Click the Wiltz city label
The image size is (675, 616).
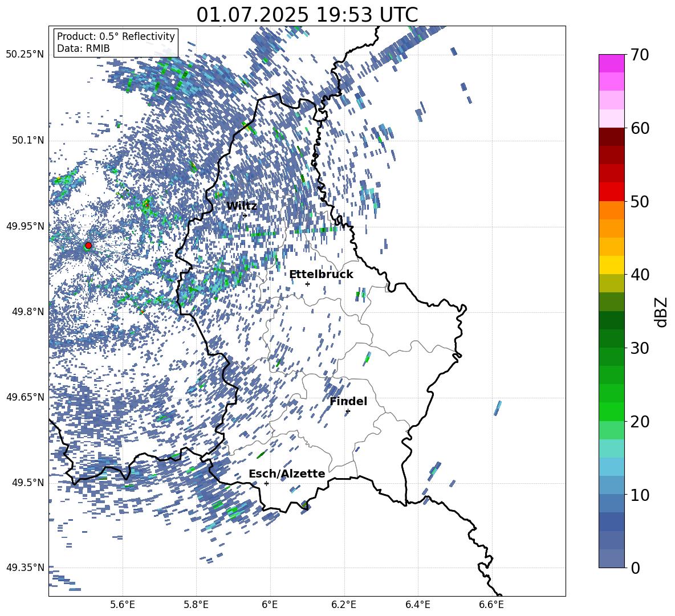[x=242, y=206]
